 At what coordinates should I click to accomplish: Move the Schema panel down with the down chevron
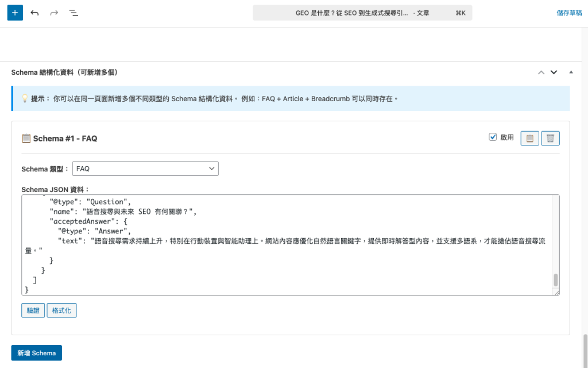(554, 72)
